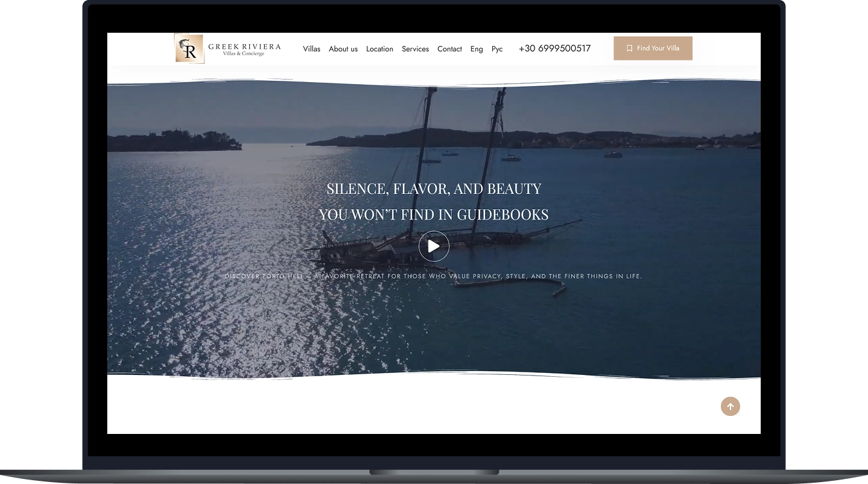The width and height of the screenshot is (868, 484).
Task: Click the Discover Porto Heli subtitle text
Action: pos(434,276)
